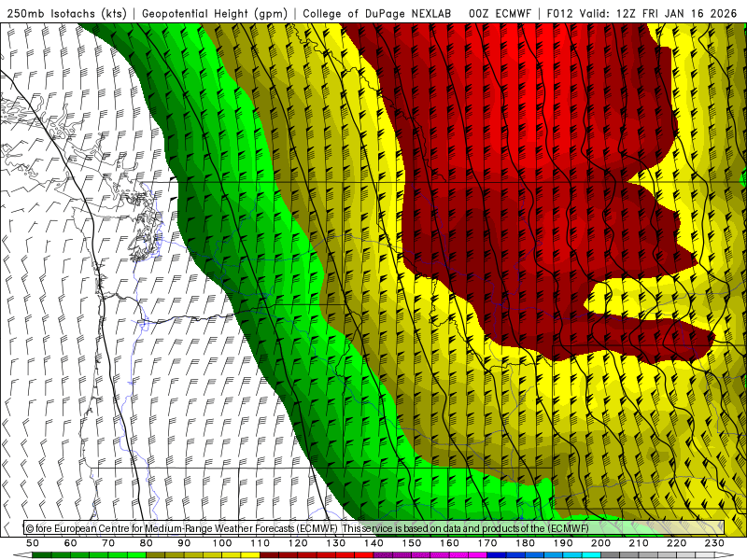Click the '250mb Isotachs (kts)' title text
Screen dimensions: 747x560
pyautogui.click(x=66, y=13)
